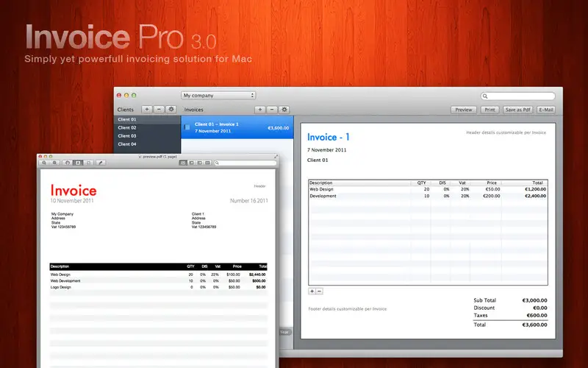The image size is (588, 368).
Task: Select Client 02 in the clients list
Action: click(x=147, y=127)
